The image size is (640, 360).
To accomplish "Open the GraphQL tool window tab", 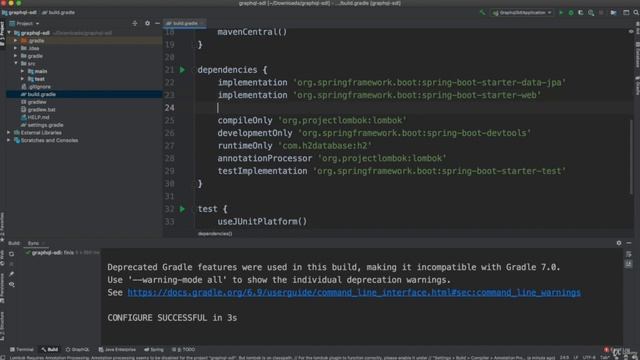I will tap(78, 350).
